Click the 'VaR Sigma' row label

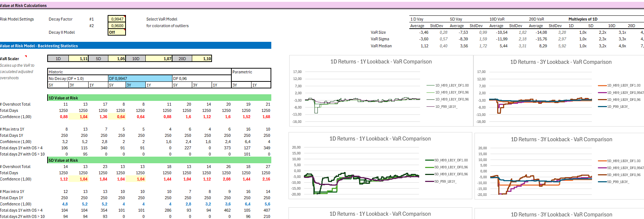click(380, 39)
